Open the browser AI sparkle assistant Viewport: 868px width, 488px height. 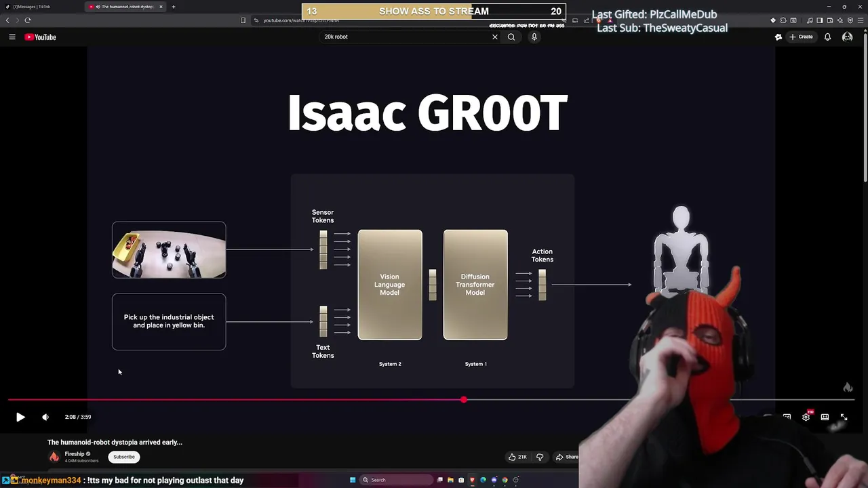840,20
